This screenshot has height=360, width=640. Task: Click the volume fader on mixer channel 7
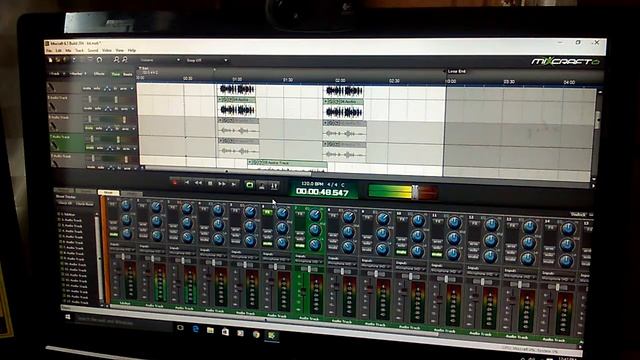pyautogui.click(x=303, y=291)
